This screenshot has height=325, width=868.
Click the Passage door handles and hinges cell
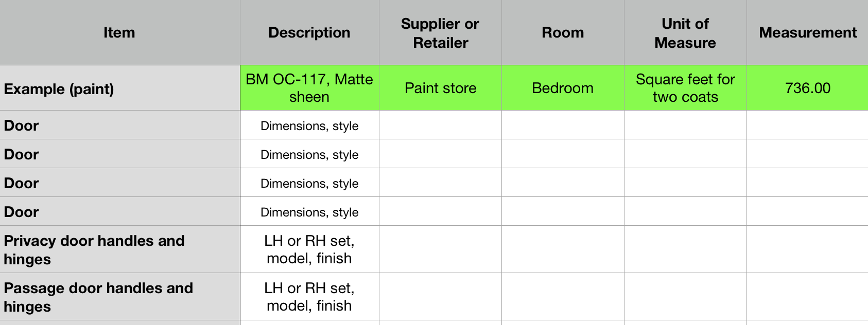pos(119,297)
